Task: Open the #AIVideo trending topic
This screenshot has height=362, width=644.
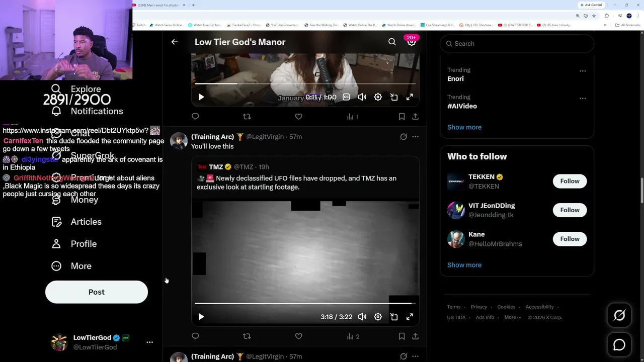Action: (x=462, y=106)
